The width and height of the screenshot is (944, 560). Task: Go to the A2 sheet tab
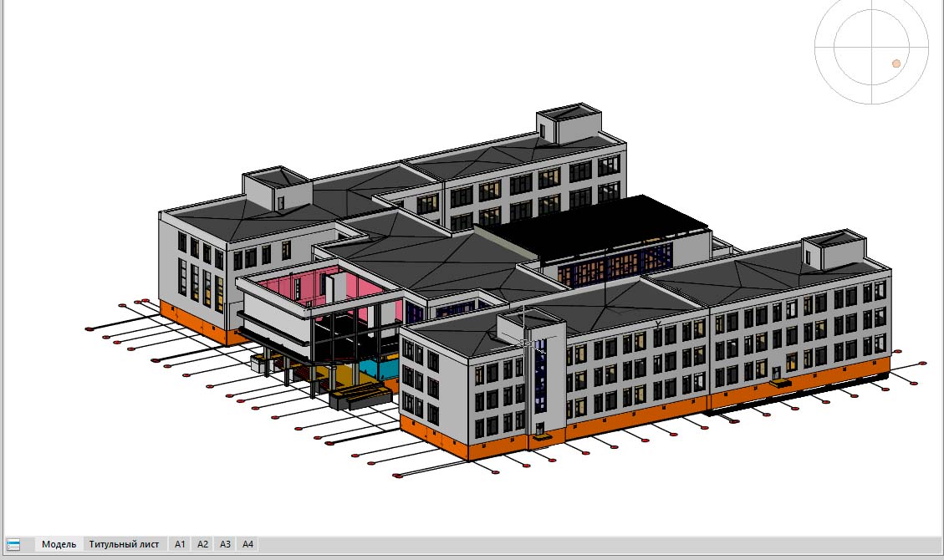tap(202, 544)
